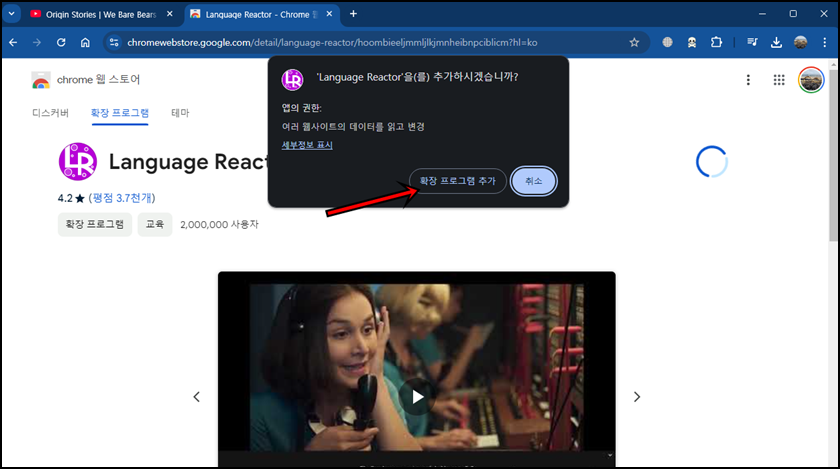Reload the current page
Screen dimensions: 840x469
pyautogui.click(x=61, y=42)
